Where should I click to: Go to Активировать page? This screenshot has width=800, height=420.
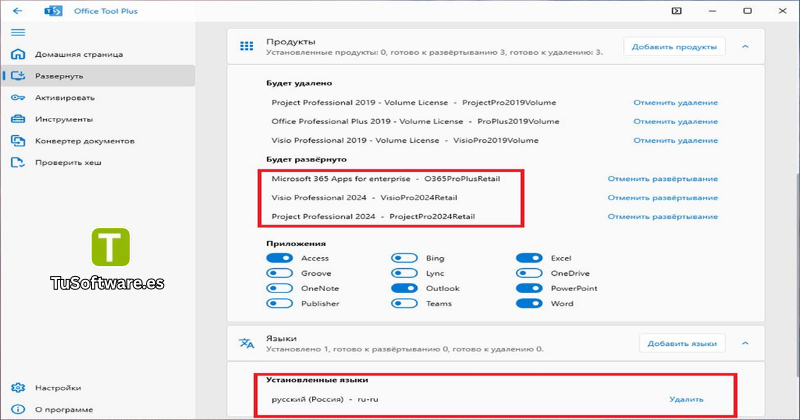point(98,97)
